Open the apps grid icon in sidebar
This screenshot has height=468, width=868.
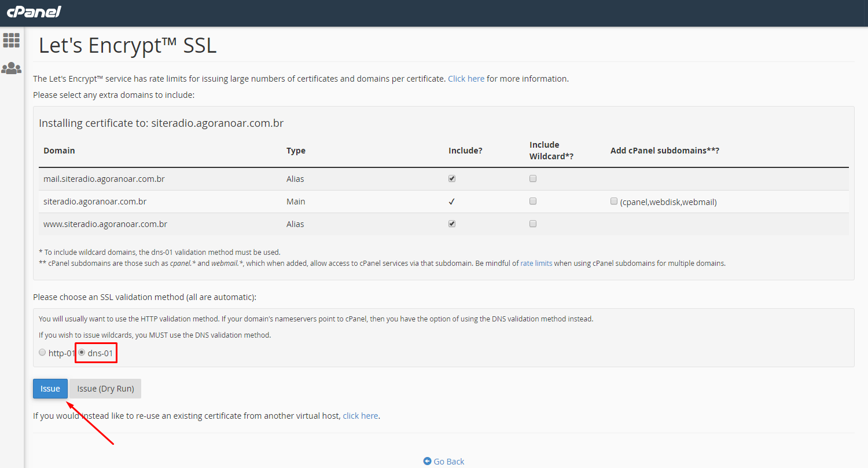click(12, 40)
